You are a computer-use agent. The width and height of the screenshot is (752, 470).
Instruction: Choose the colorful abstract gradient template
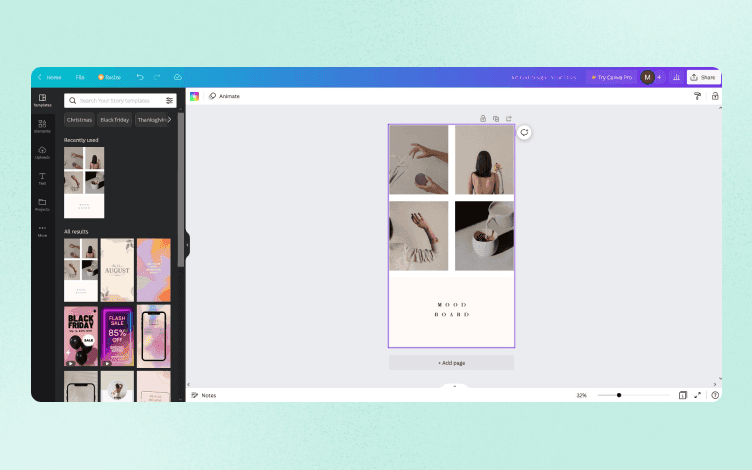click(x=153, y=270)
